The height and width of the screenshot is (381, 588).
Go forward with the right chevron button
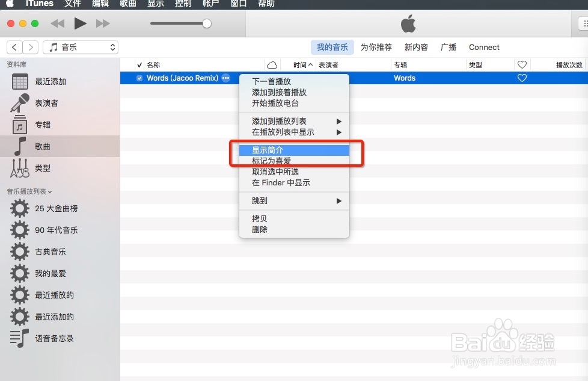click(31, 48)
